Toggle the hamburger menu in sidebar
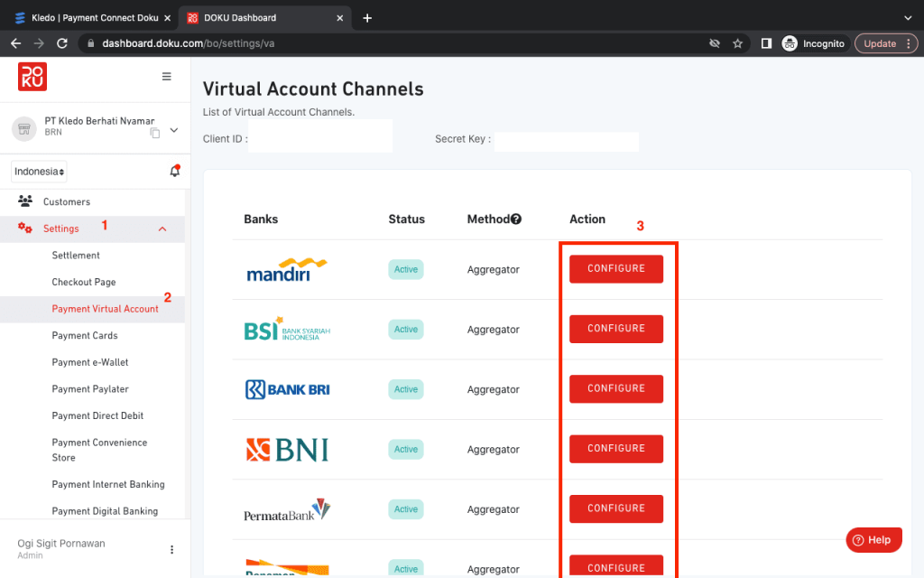Screen dimensions: 924x578 [x=167, y=77]
